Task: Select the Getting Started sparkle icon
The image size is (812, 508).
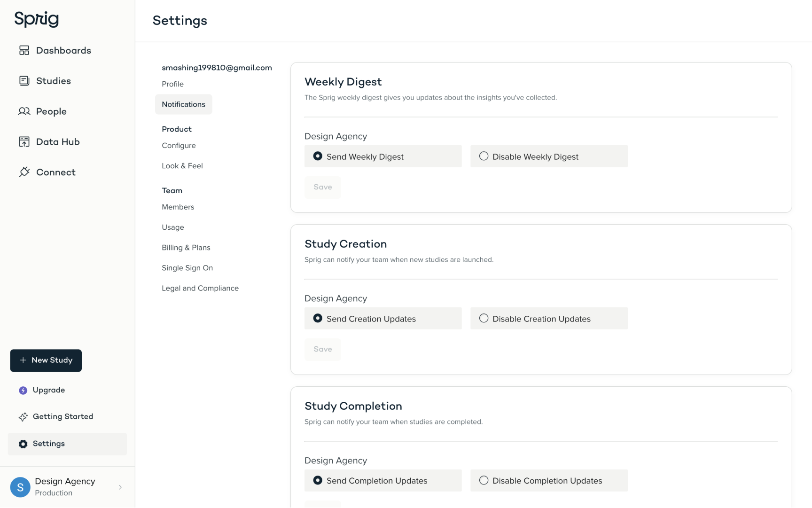Action: click(23, 417)
